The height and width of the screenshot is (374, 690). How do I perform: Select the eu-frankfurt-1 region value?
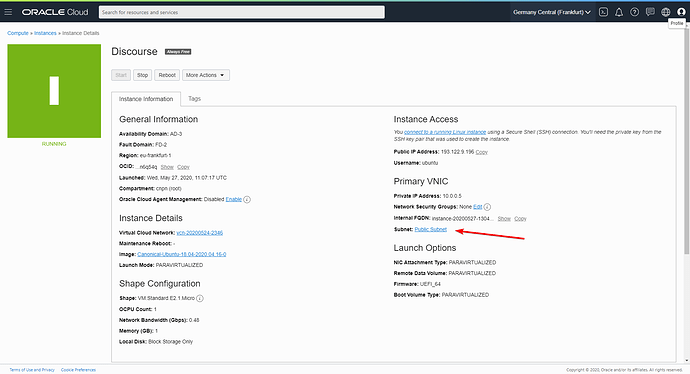[x=155, y=156]
